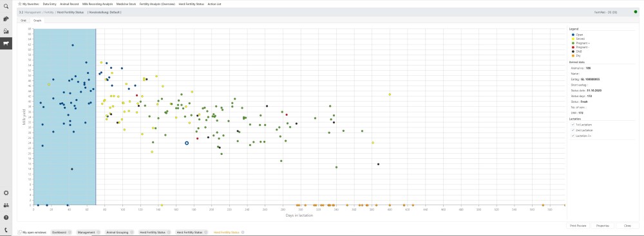Viewport: 644px width, 236px height.
Task: Click the Print Preview button
Action: [x=578, y=226]
